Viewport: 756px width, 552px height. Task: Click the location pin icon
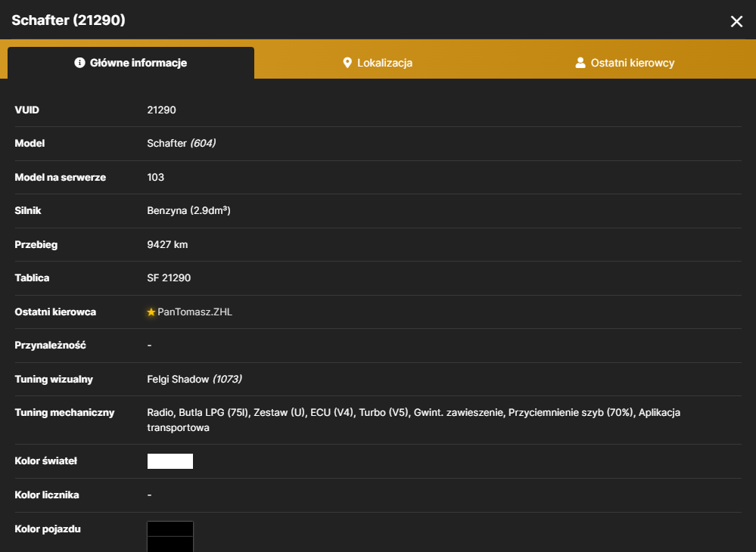347,63
